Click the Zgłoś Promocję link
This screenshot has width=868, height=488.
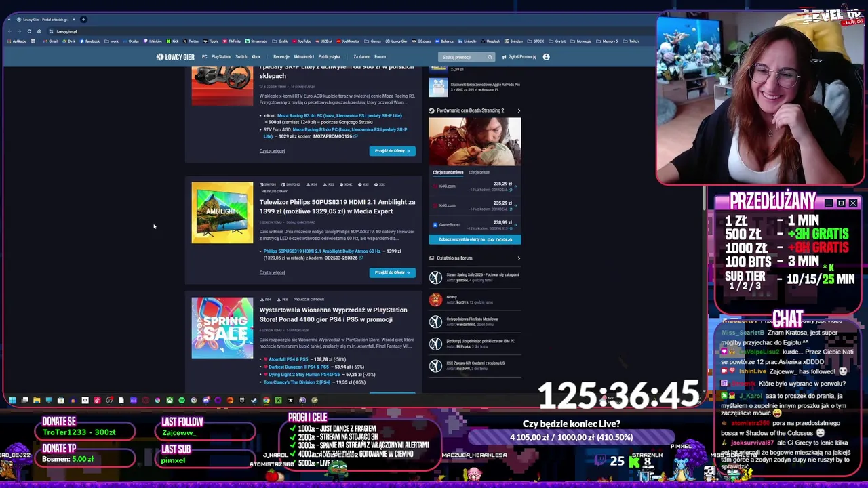coord(519,57)
